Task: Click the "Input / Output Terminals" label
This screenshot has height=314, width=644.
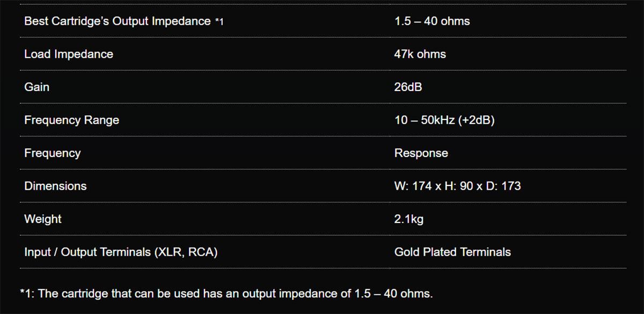Action: 86,252
